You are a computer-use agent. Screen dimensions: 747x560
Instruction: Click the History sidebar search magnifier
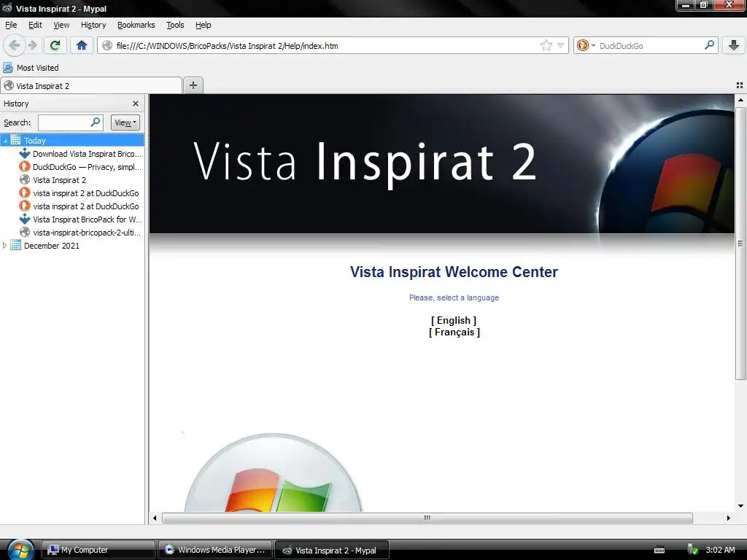(96, 122)
